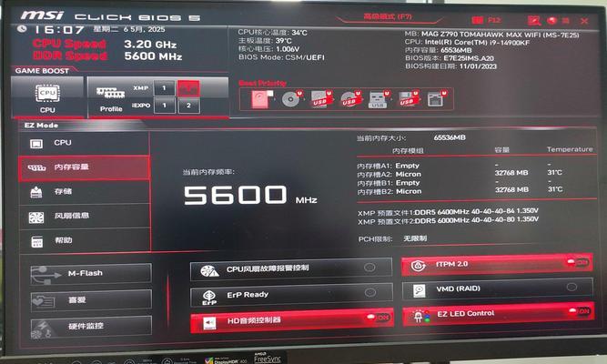Image resolution: width=607 pixels, height=364 pixels.
Task: Click the clock icon beside 16:07
Action: pyautogui.click(x=22, y=29)
